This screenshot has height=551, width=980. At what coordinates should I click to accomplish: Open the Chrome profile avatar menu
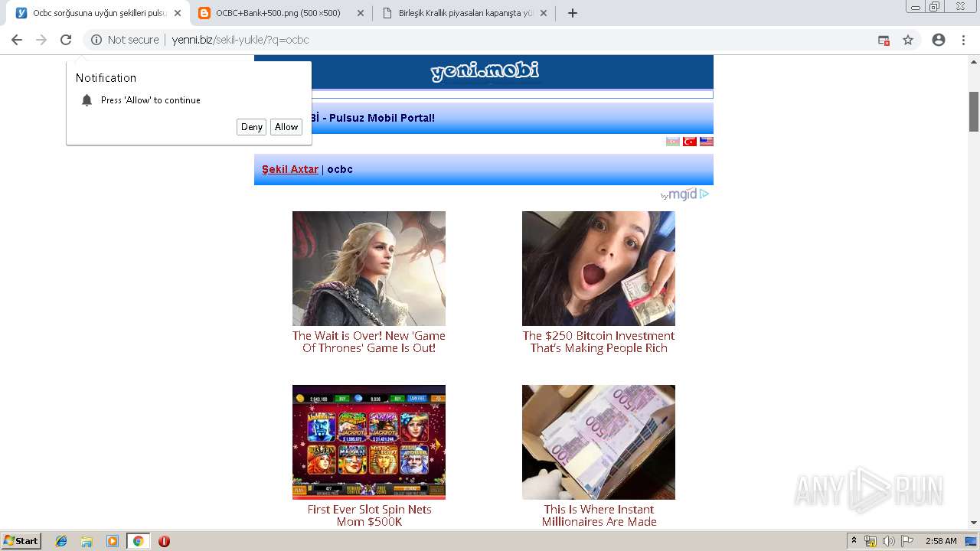[x=939, y=40]
